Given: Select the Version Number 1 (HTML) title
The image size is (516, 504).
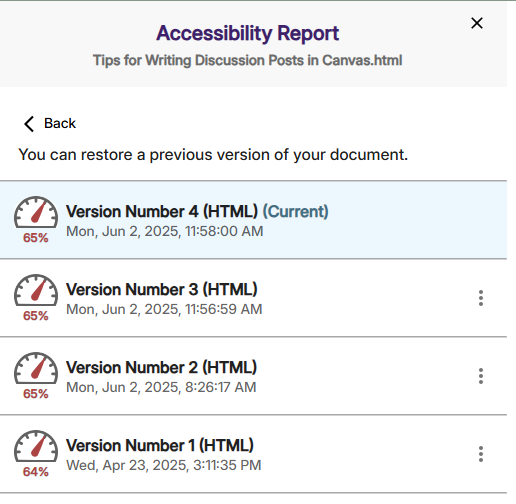Looking at the screenshot, I should (160, 445).
